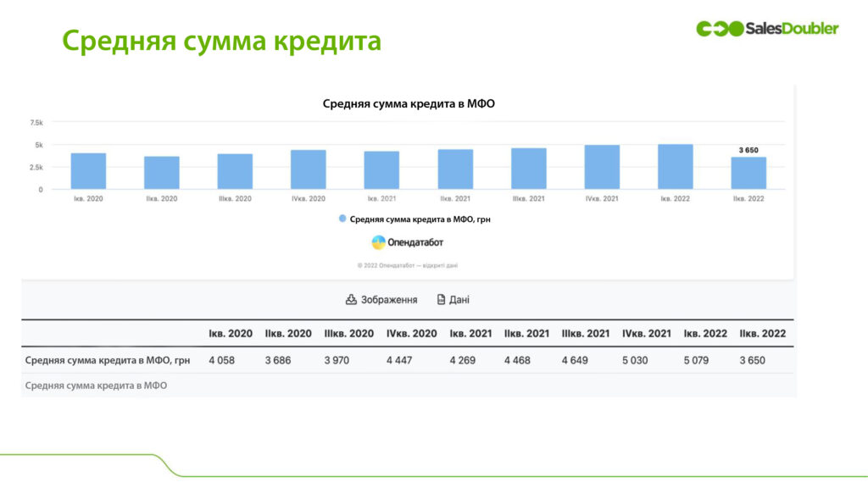Click the Опендатабот logo icon
The width and height of the screenshot is (868, 488).
[x=377, y=241]
